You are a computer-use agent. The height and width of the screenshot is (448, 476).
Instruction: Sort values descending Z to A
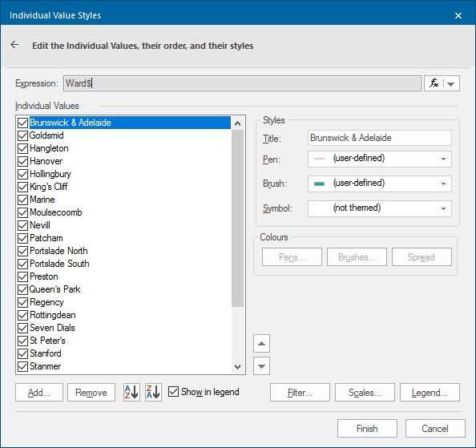pyautogui.click(x=153, y=392)
